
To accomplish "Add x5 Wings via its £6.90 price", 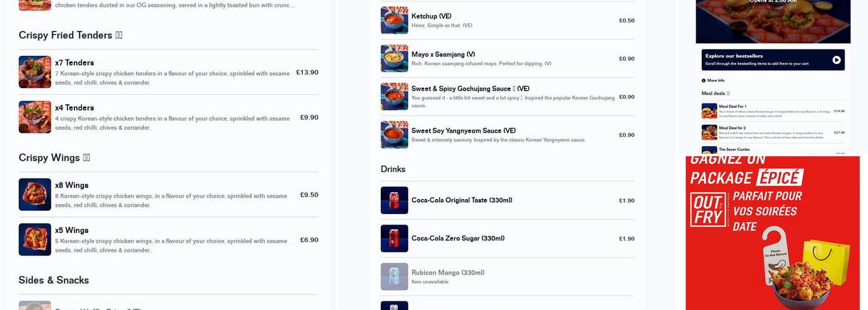I will click(309, 240).
